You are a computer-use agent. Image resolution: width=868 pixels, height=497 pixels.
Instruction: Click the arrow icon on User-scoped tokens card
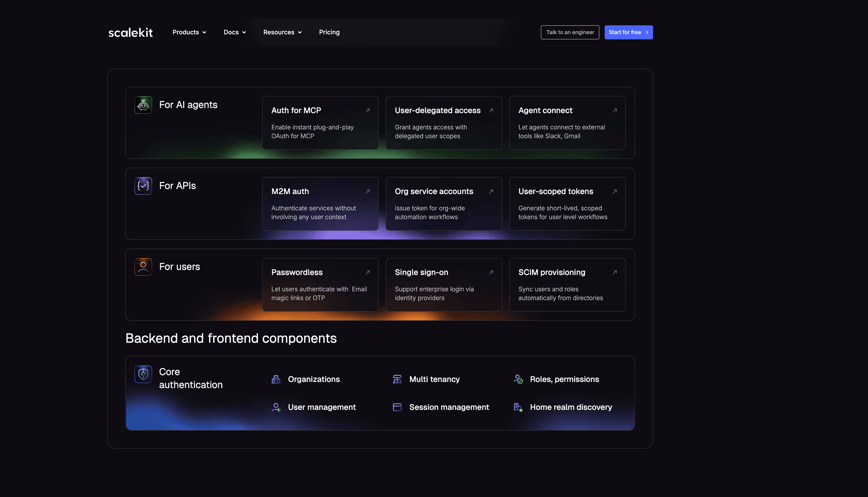point(615,191)
